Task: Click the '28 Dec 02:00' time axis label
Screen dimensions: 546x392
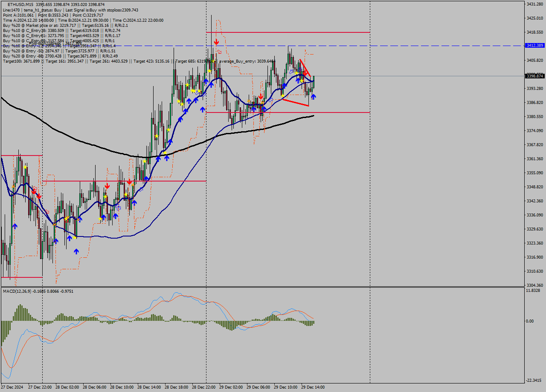Action: pyautogui.click(x=67, y=387)
